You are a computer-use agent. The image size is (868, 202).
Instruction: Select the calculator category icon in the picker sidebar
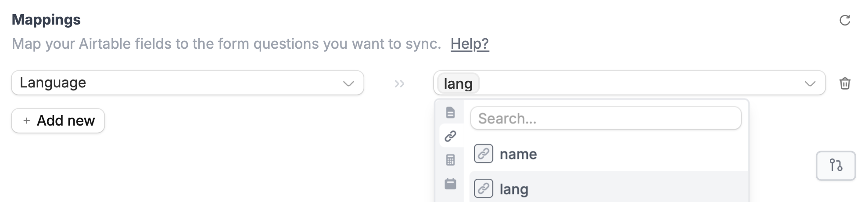450,160
